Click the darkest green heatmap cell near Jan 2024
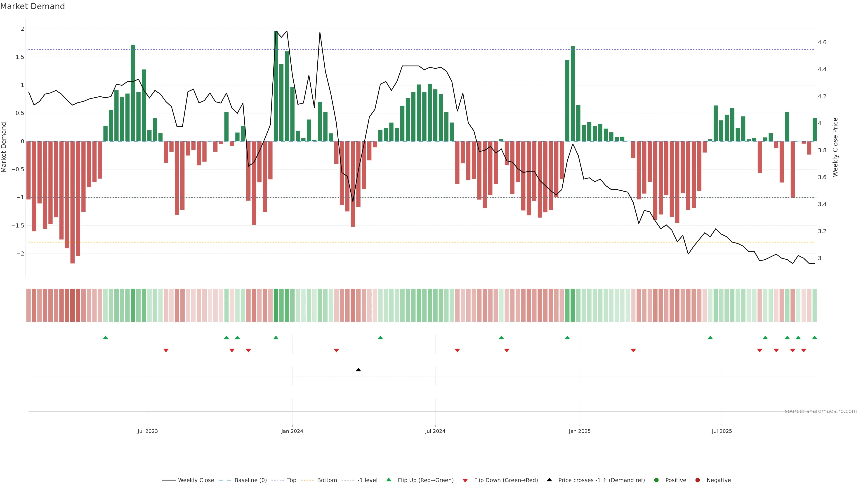Viewport: 868px width, 488px height. [276, 305]
